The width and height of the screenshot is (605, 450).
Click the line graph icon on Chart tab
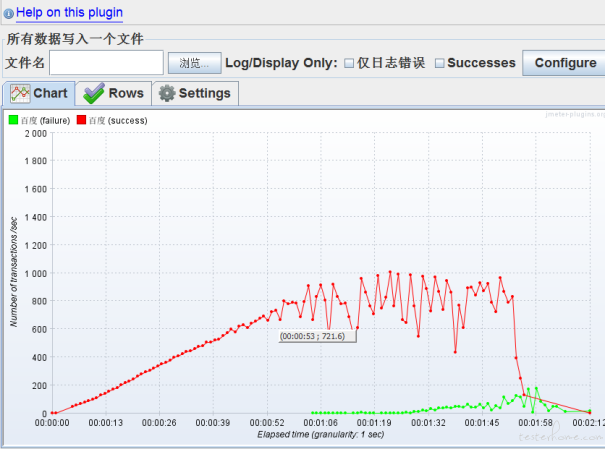click(20, 93)
